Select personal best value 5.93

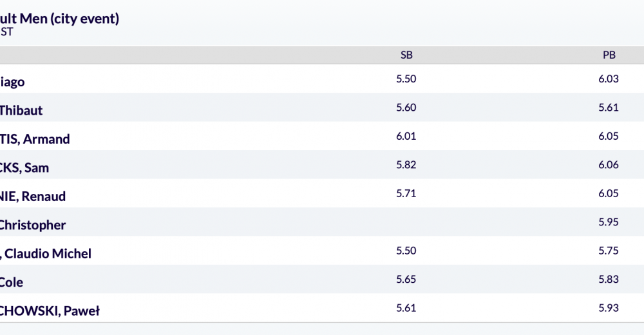pyautogui.click(x=609, y=308)
